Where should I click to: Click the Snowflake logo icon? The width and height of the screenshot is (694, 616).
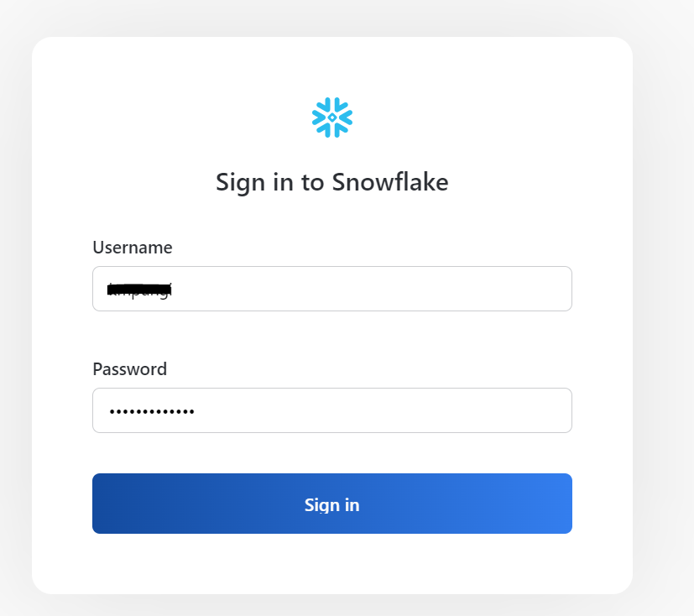tap(332, 117)
